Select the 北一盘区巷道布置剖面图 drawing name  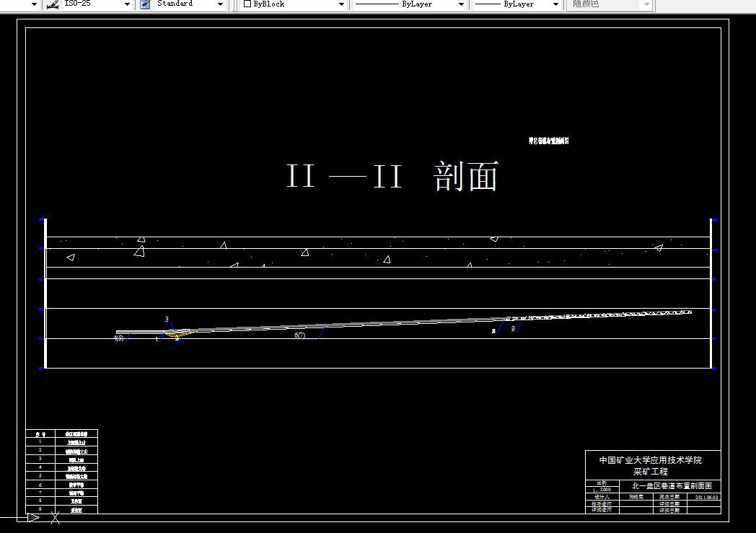coord(672,486)
